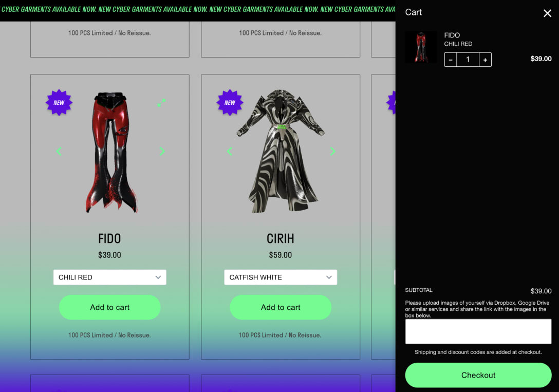Screen dimensions: 559x392
Task: Click the NEW badge on CIRIH card
Action: pos(230,103)
